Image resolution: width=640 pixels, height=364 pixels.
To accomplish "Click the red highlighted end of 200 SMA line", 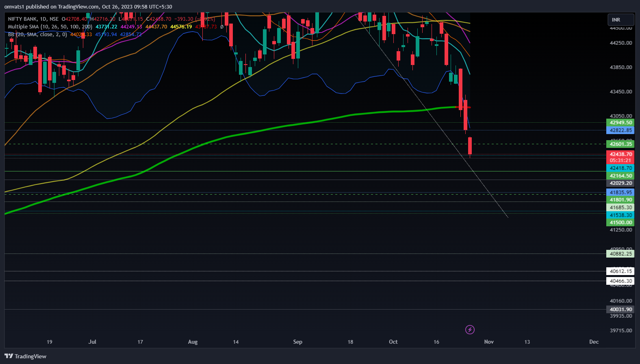I will point(463,107).
